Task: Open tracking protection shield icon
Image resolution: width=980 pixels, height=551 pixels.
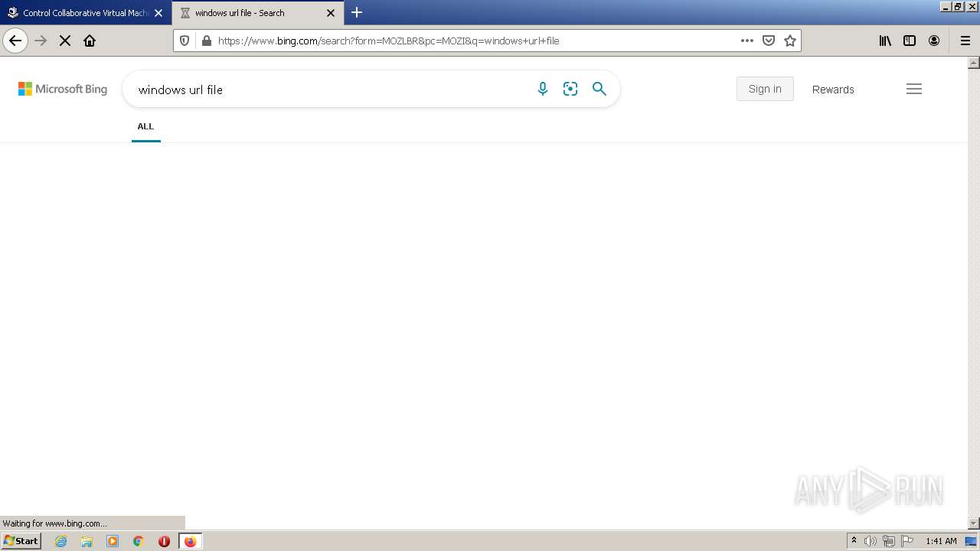Action: tap(185, 41)
